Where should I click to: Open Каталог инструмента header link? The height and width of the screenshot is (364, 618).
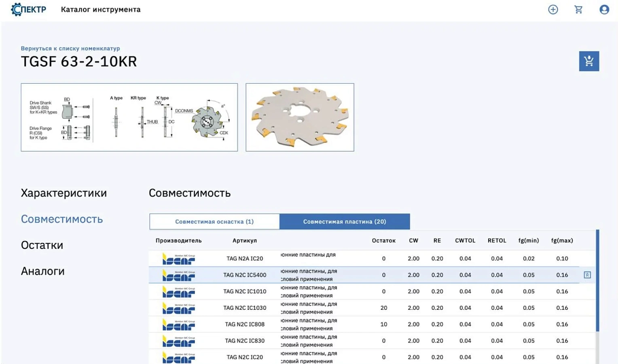click(101, 9)
